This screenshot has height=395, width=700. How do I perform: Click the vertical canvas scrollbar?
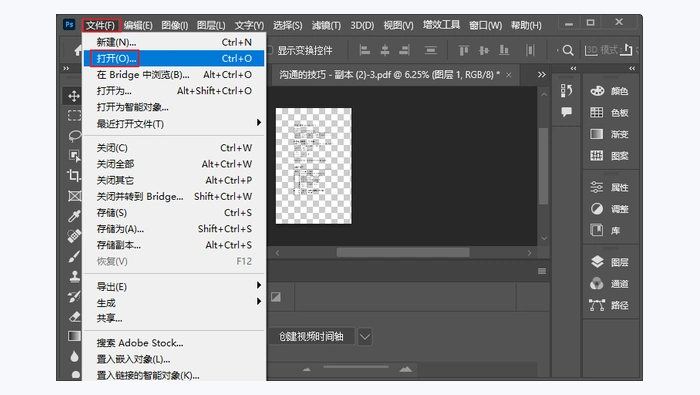tap(544, 166)
